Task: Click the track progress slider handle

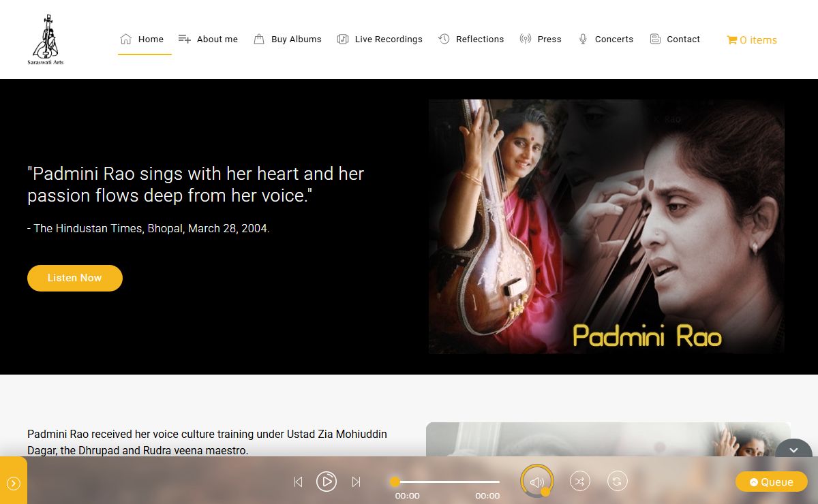Action: coord(395,482)
